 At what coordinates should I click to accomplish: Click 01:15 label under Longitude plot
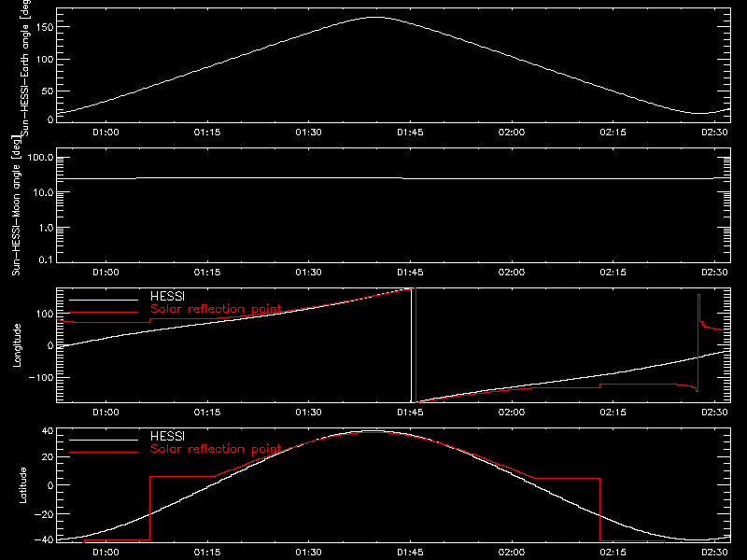tap(207, 412)
